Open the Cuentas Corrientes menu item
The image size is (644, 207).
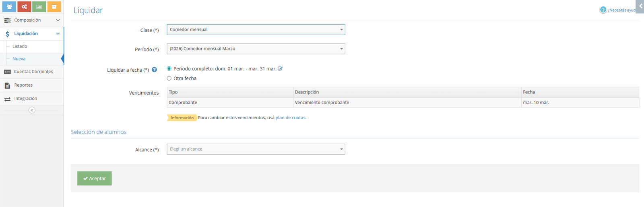pos(33,72)
